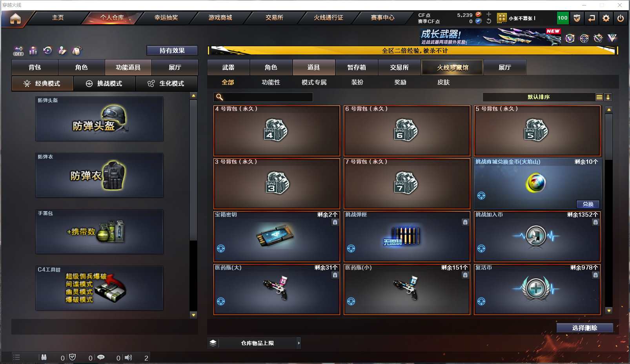Viewport: 630px width, 364px height.
Task: Click down arrow of left list scrollbar
Action: tap(193, 315)
